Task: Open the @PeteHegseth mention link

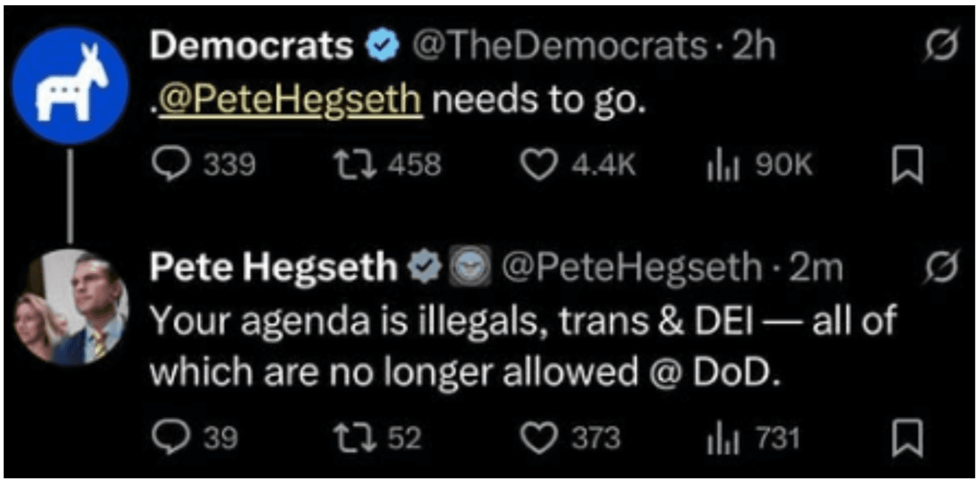Action: pyautogui.click(x=290, y=100)
